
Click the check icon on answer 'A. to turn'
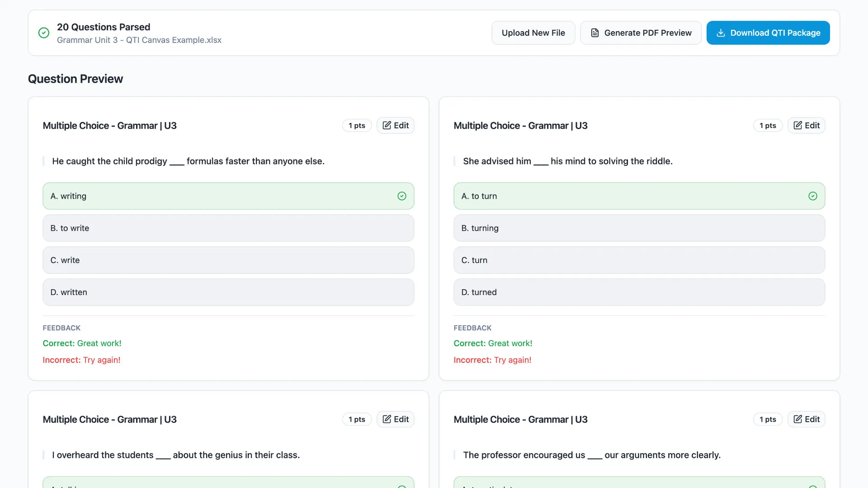pyautogui.click(x=812, y=196)
